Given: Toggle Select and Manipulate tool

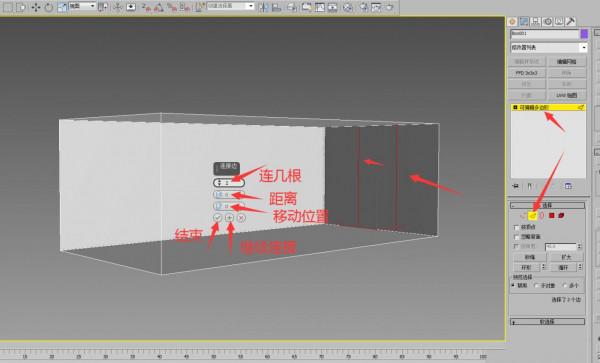Looking at the screenshot, I should tap(117, 7).
